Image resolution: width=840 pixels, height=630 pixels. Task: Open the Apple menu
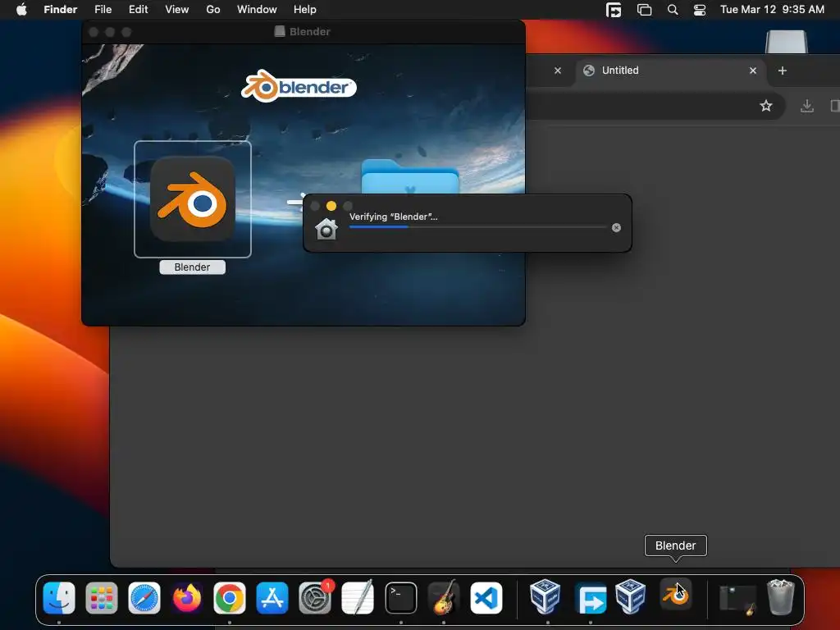[x=21, y=10]
